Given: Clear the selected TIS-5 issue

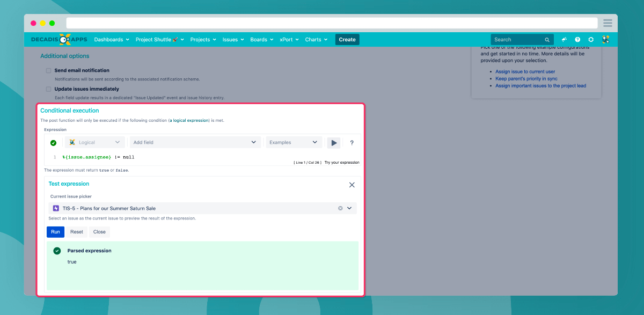Looking at the screenshot, I should click(x=340, y=208).
